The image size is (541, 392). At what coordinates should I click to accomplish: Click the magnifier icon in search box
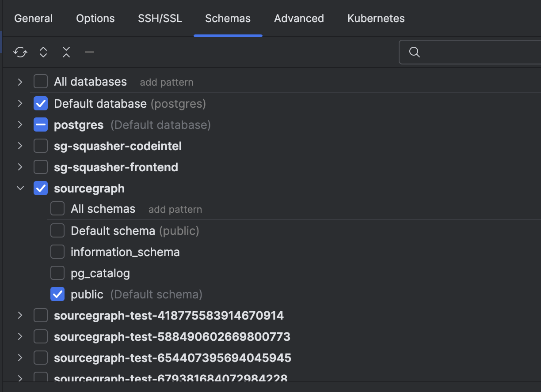tap(414, 52)
